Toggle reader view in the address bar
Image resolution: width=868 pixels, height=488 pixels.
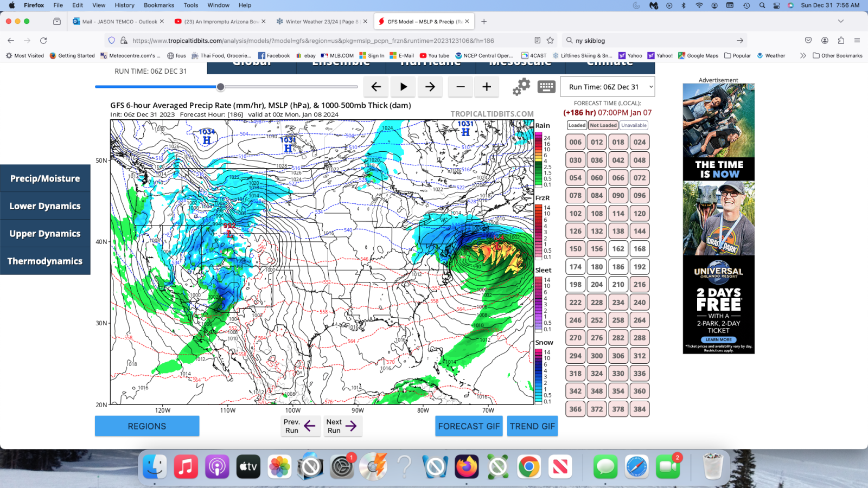click(x=537, y=40)
